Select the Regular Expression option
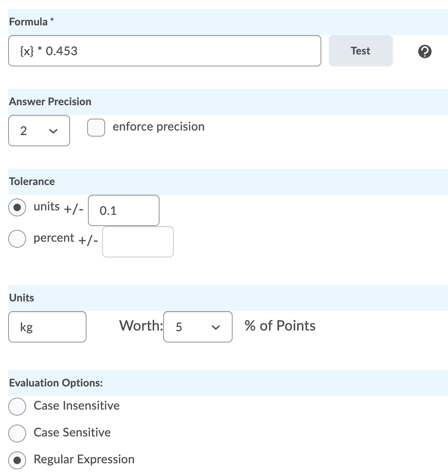 pyautogui.click(x=17, y=460)
